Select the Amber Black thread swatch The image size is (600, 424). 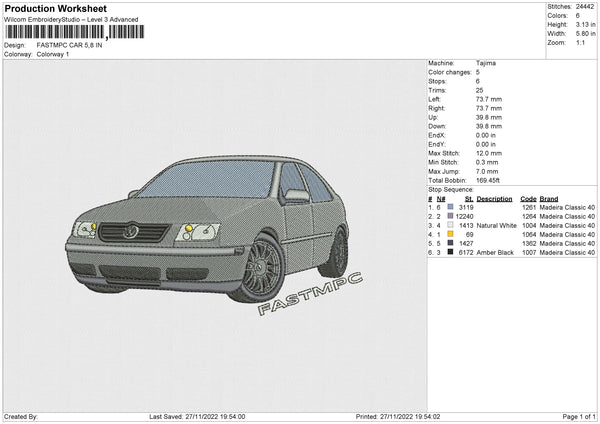click(x=450, y=253)
